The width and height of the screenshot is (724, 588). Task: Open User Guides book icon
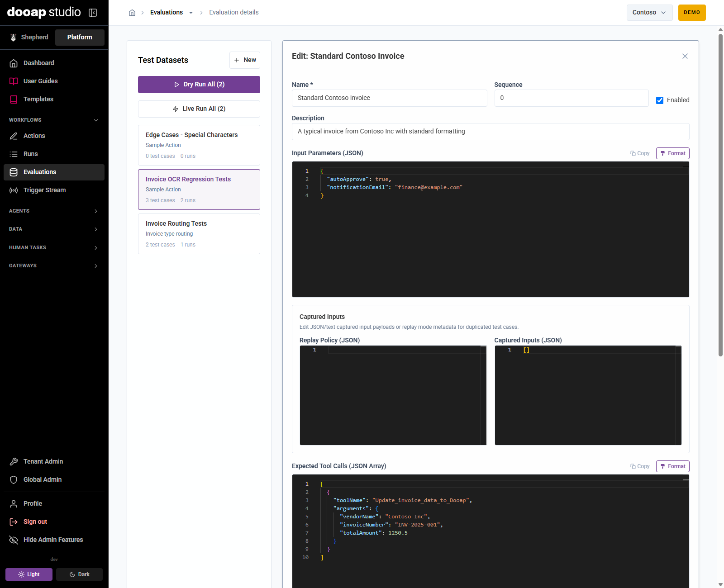[14, 81]
